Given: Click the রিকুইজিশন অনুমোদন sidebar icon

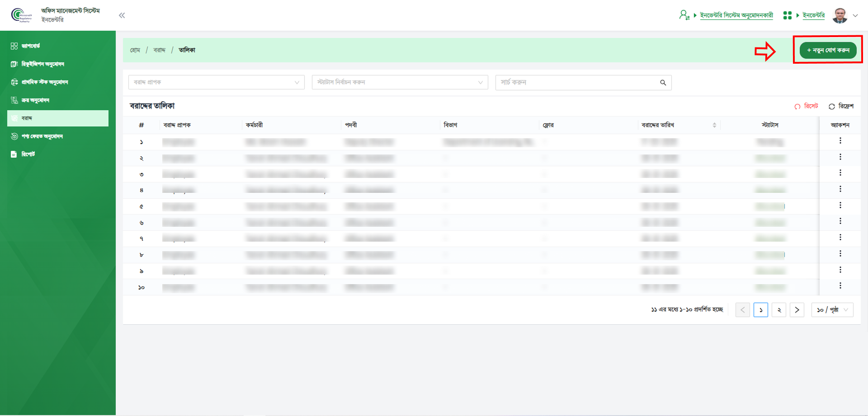Looking at the screenshot, I should click(14, 64).
